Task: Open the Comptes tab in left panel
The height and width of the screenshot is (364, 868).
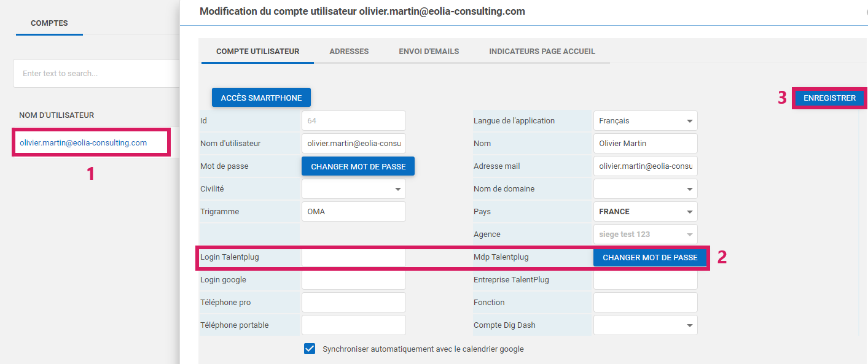Action: pyautogui.click(x=49, y=23)
